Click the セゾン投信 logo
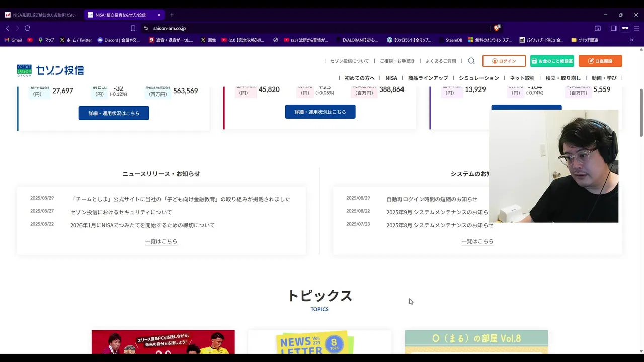The width and height of the screenshot is (644, 362). 50,70
